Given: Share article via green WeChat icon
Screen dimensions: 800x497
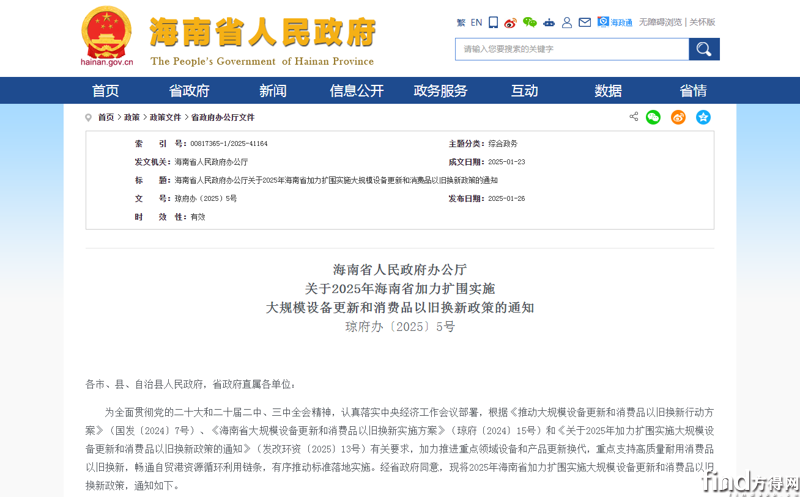Looking at the screenshot, I should point(653,117).
